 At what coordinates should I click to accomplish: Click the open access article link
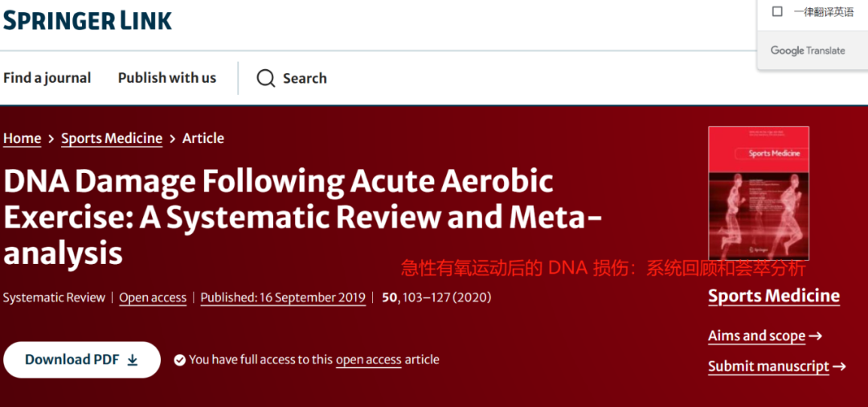tap(369, 360)
